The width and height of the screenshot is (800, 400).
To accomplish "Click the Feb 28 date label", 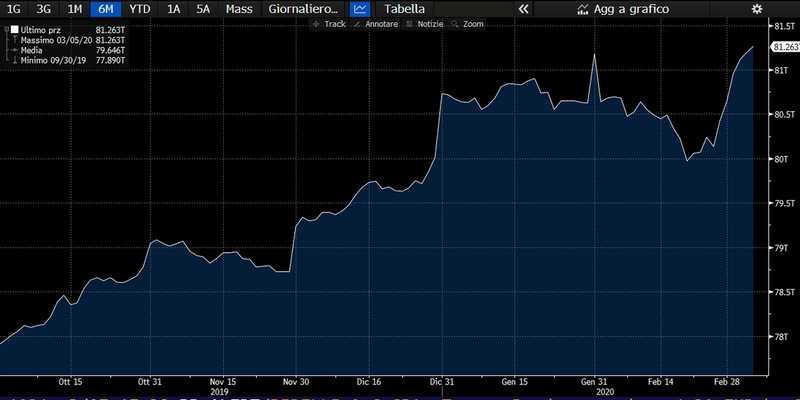I will pyautogui.click(x=727, y=382).
